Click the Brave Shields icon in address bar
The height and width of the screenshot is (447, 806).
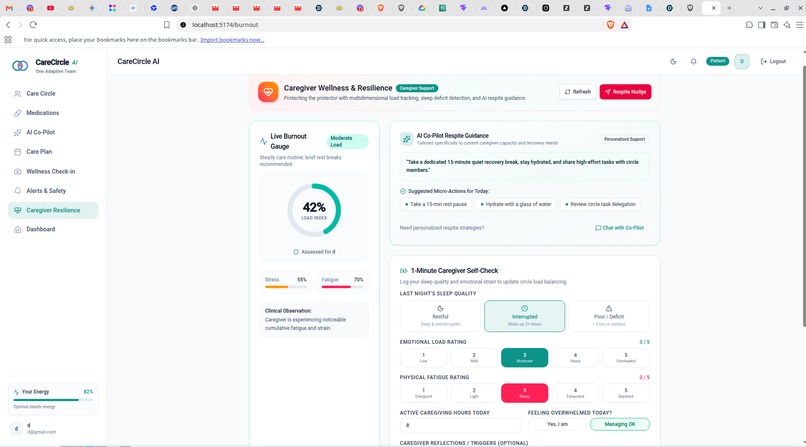[x=610, y=25]
